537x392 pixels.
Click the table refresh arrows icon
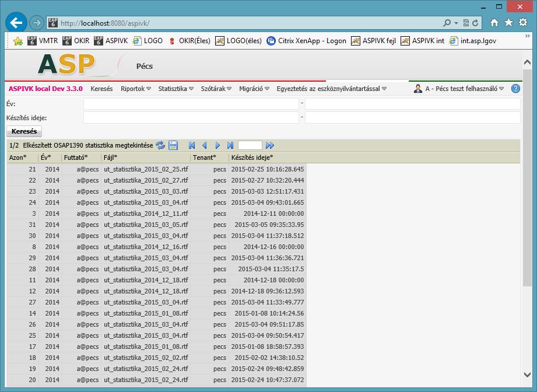click(160, 145)
